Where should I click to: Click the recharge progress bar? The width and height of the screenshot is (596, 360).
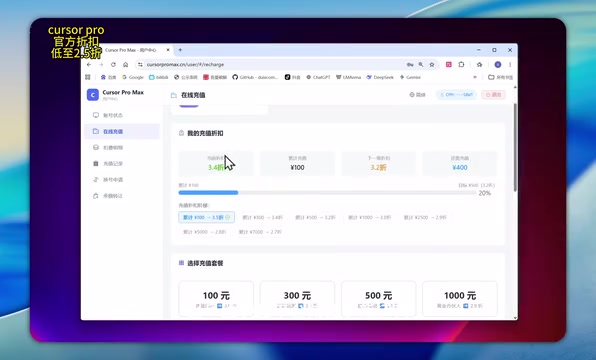(x=327, y=193)
